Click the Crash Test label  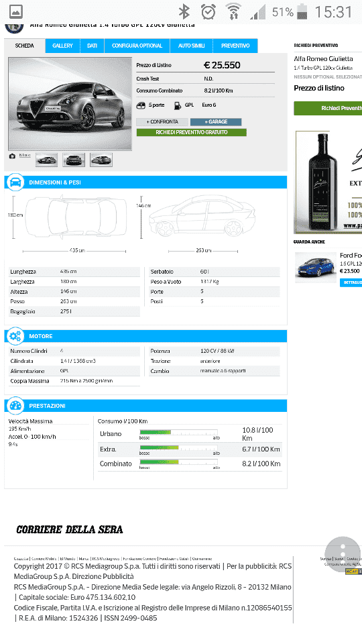147,78
